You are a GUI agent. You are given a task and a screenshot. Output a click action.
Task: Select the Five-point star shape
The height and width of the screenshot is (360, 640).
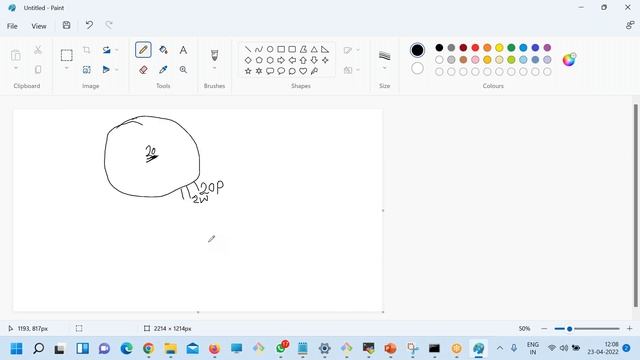(x=248, y=71)
